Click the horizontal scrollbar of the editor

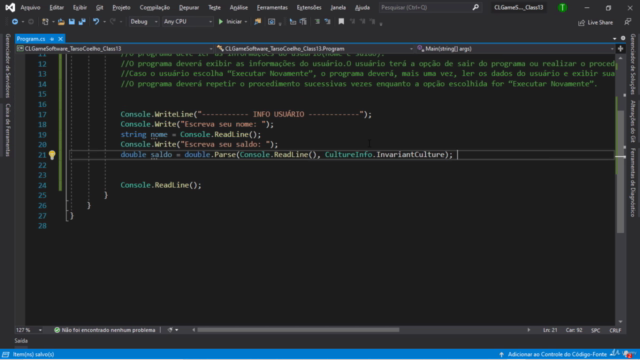coord(298,330)
